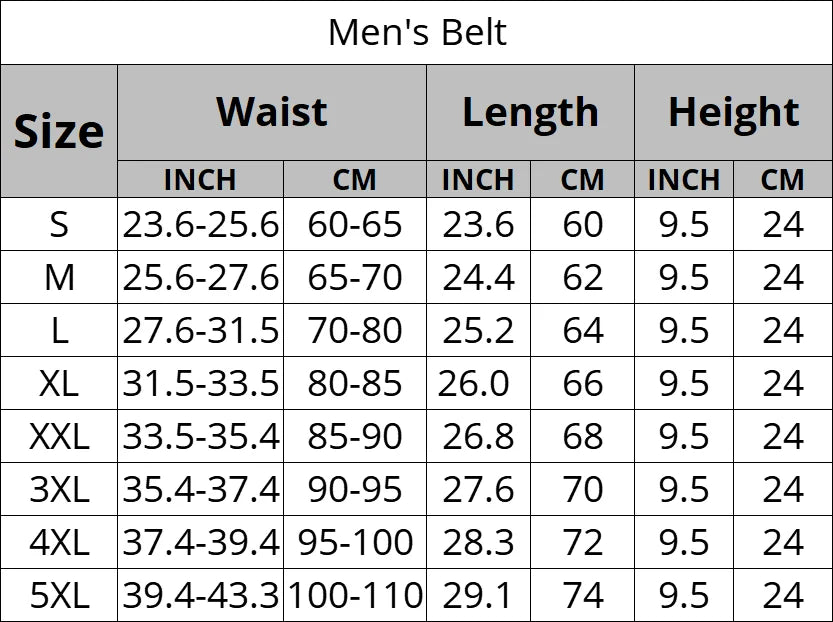Click the CM subheader under Length
This screenshot has height=622, width=833.
coord(582,179)
